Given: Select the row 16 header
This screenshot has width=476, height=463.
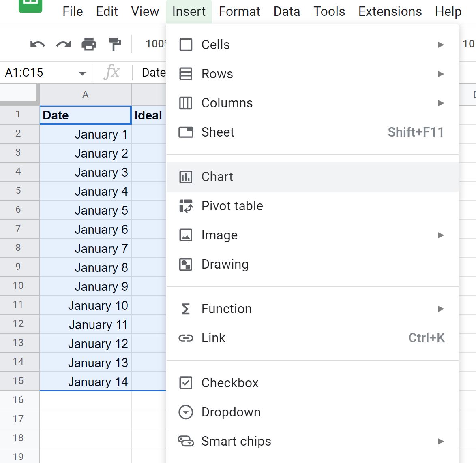Looking at the screenshot, I should tap(19, 400).
